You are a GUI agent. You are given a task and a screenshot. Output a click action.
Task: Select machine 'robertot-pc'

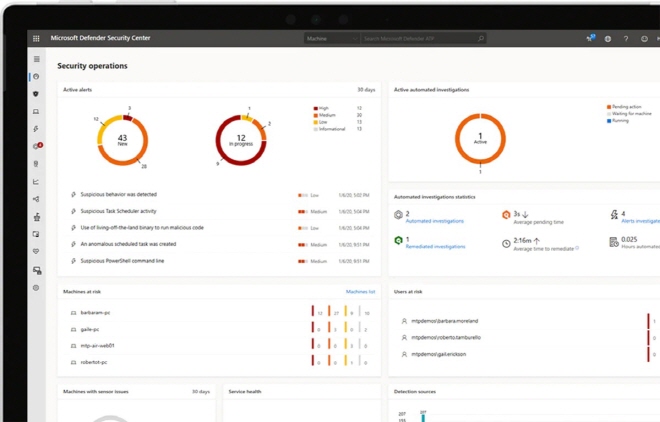coord(93,362)
